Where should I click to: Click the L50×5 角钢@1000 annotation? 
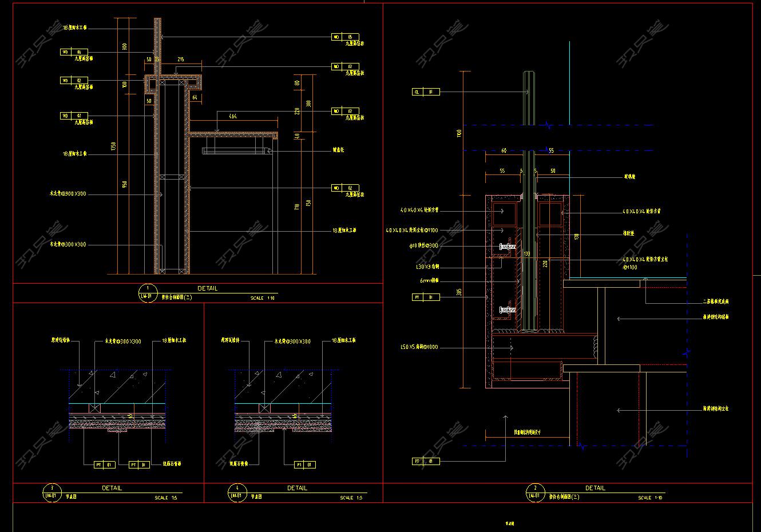419,347
